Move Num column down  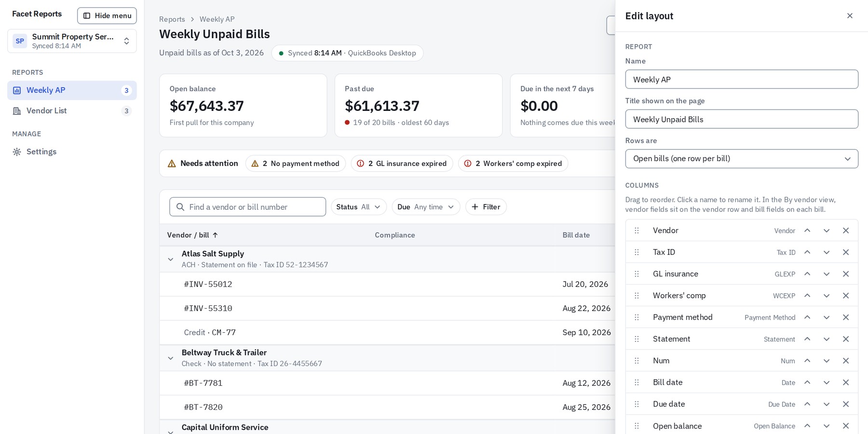click(x=827, y=361)
